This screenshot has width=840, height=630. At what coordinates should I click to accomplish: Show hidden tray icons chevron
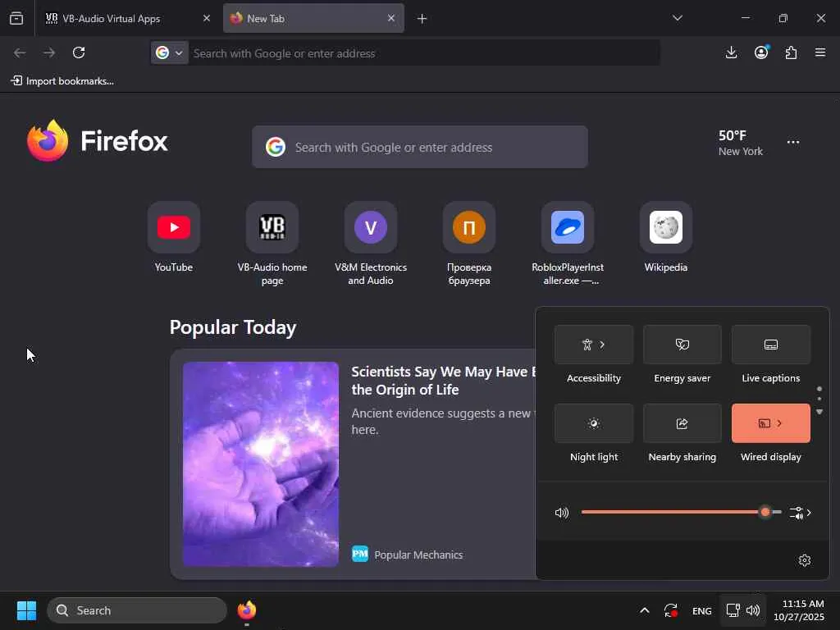[x=645, y=610]
